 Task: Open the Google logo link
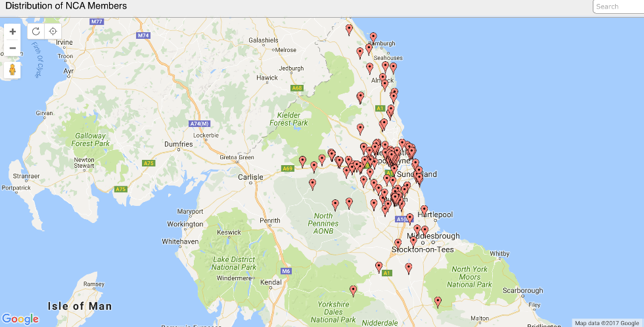pyautogui.click(x=20, y=318)
